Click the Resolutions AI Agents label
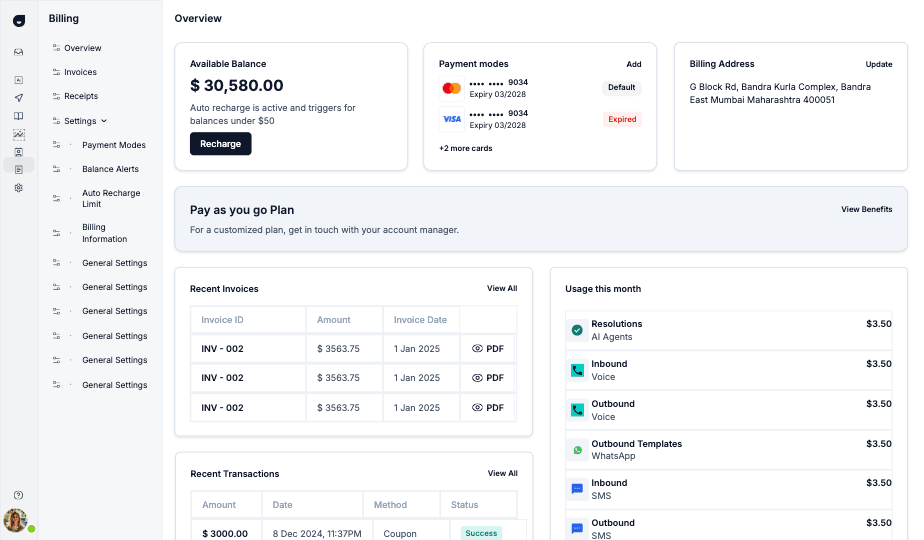Viewport: 924px width, 540px height. pos(616,330)
